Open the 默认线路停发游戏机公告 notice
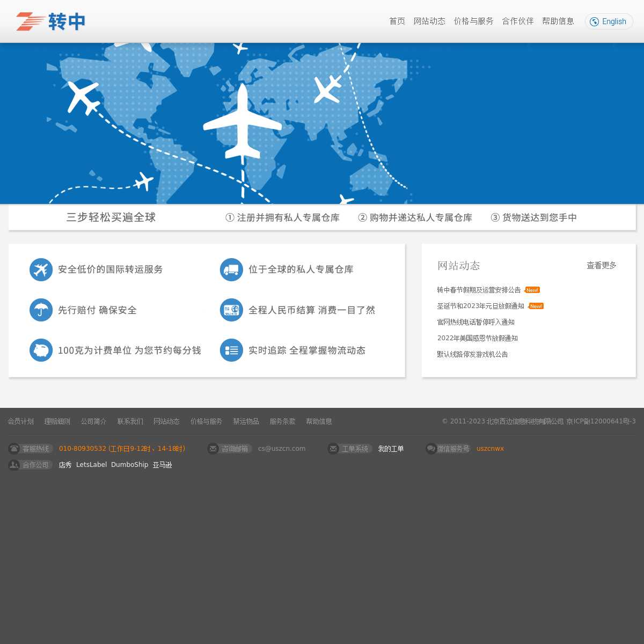The image size is (644, 644). [472, 354]
